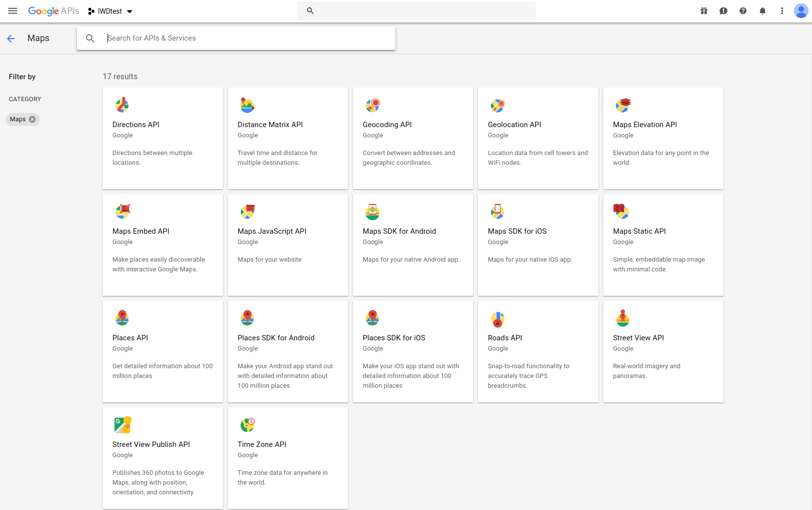Click the Places API pin icon
Viewport: 812px width, 510px height.
(122, 318)
